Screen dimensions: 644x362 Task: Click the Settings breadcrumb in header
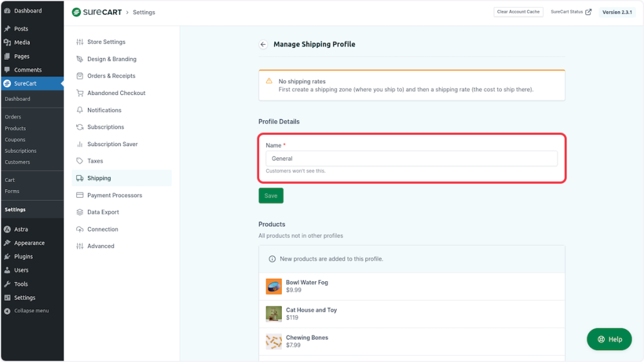click(144, 13)
